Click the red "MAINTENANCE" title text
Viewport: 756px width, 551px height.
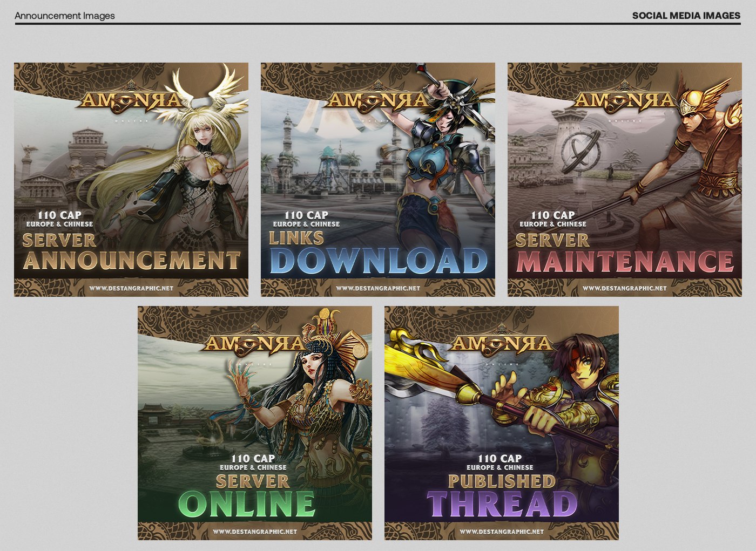[625, 262]
